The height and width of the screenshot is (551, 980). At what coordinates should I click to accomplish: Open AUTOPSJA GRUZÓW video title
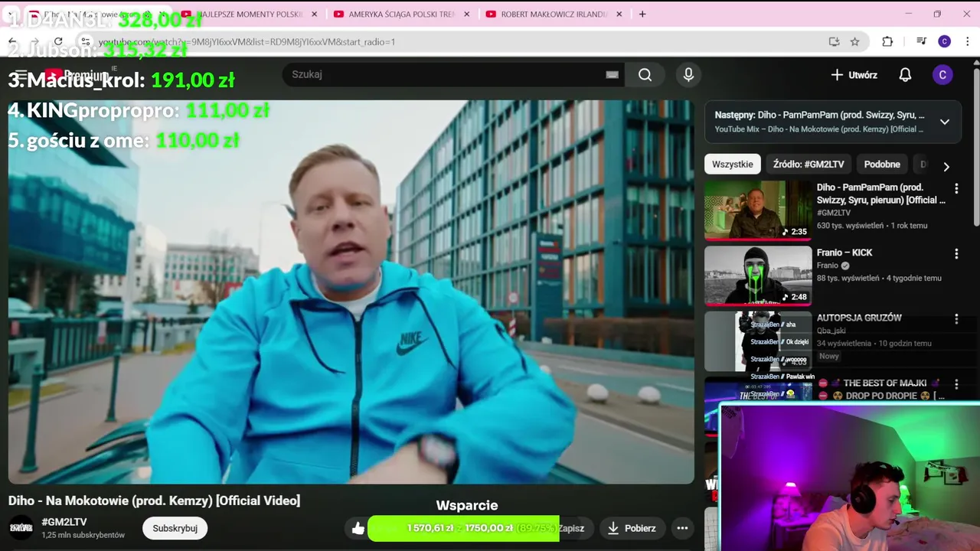(859, 318)
